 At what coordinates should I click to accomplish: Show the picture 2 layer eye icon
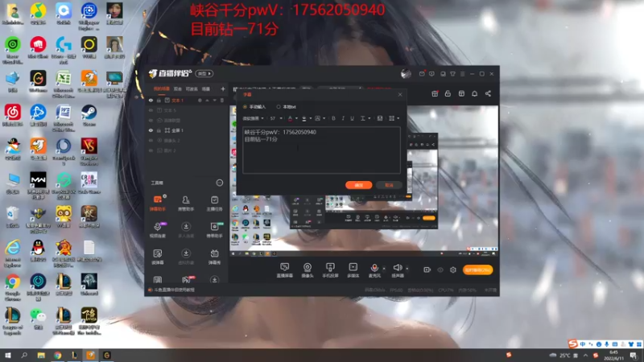coord(151,150)
